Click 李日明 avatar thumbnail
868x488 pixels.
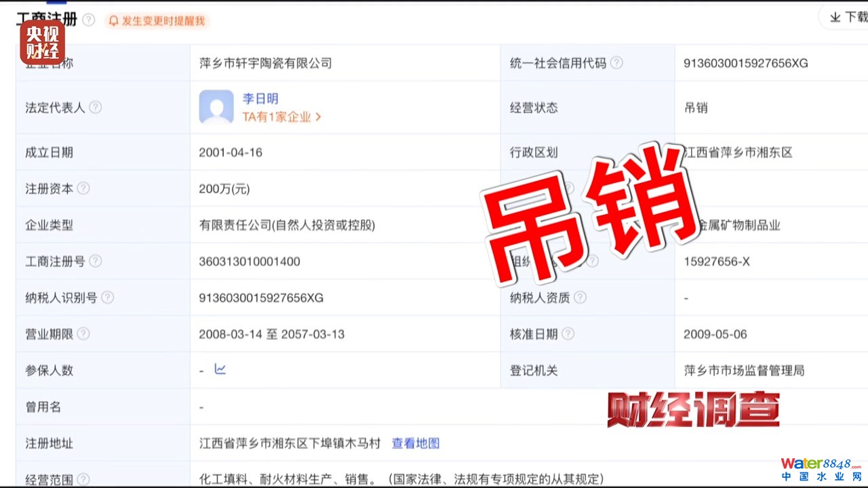coord(216,107)
